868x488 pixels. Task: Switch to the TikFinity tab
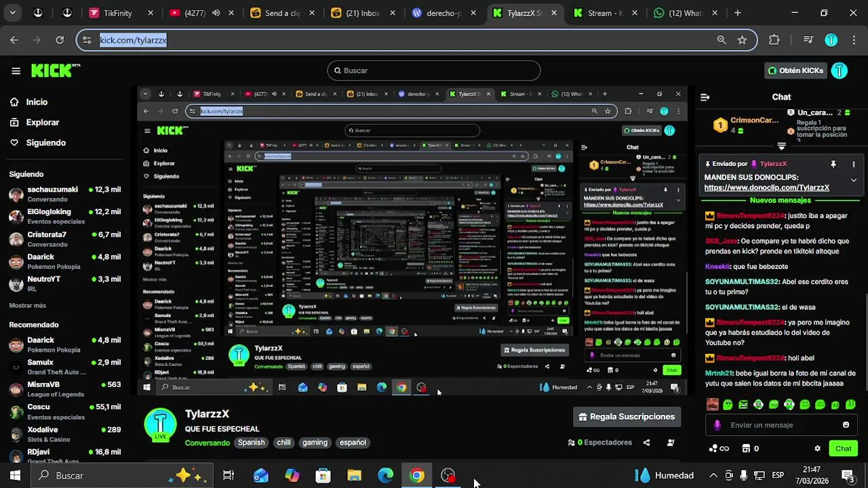click(x=122, y=13)
